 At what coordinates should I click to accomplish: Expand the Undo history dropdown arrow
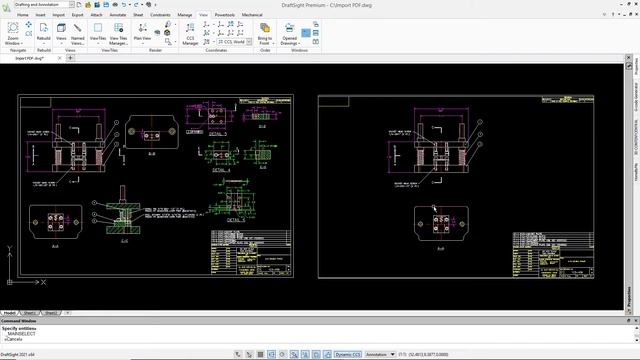pos(129,4)
